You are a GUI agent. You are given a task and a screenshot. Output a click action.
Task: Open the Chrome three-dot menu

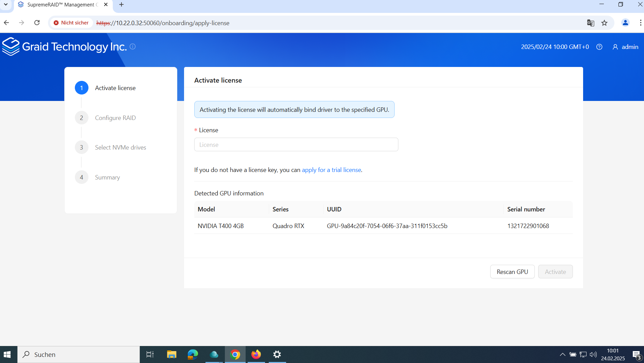click(x=640, y=23)
